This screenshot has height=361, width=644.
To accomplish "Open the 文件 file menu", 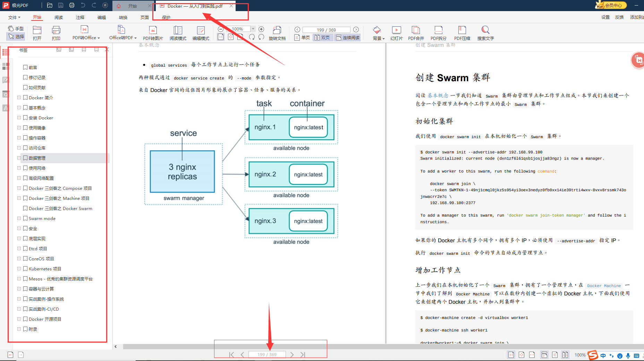I will (14, 17).
